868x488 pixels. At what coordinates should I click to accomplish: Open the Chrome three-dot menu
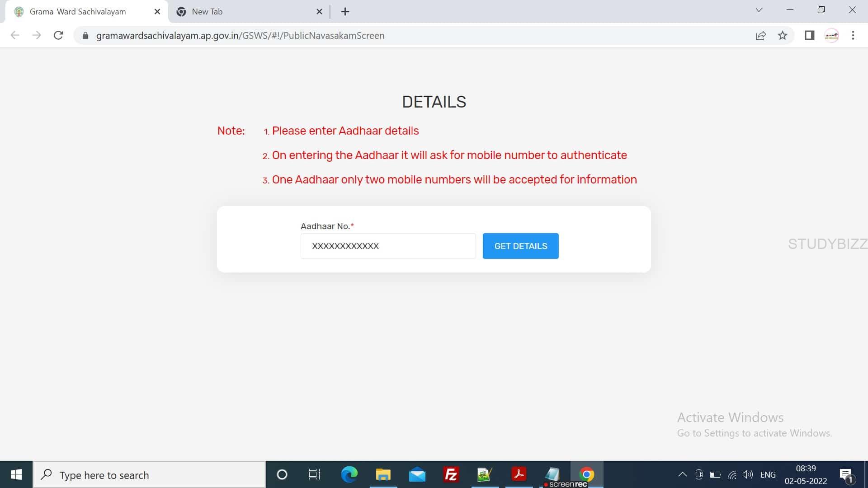854,35
